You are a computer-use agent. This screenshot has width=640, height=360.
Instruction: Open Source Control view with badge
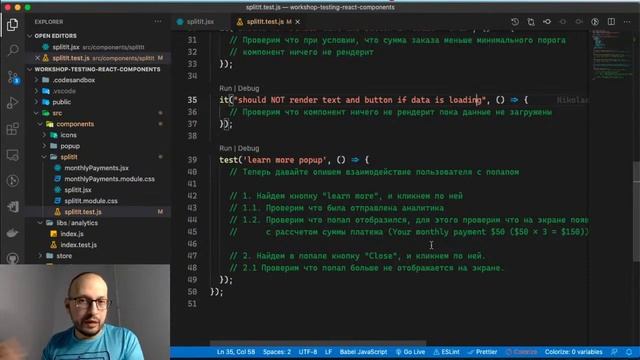click(x=13, y=77)
